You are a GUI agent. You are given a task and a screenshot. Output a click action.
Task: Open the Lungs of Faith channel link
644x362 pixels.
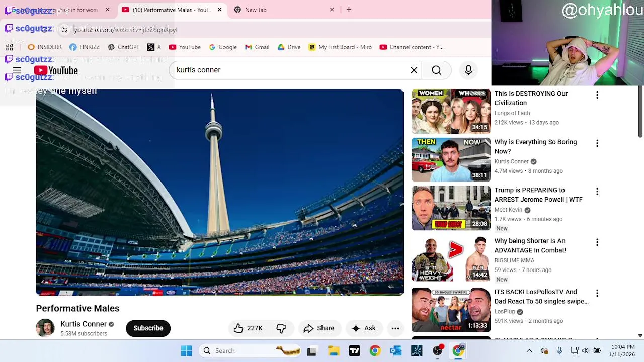512,113
